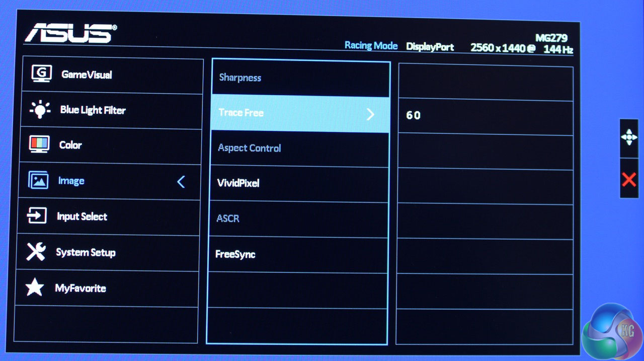Select the VividPixel option
644x361 pixels.
(x=299, y=184)
